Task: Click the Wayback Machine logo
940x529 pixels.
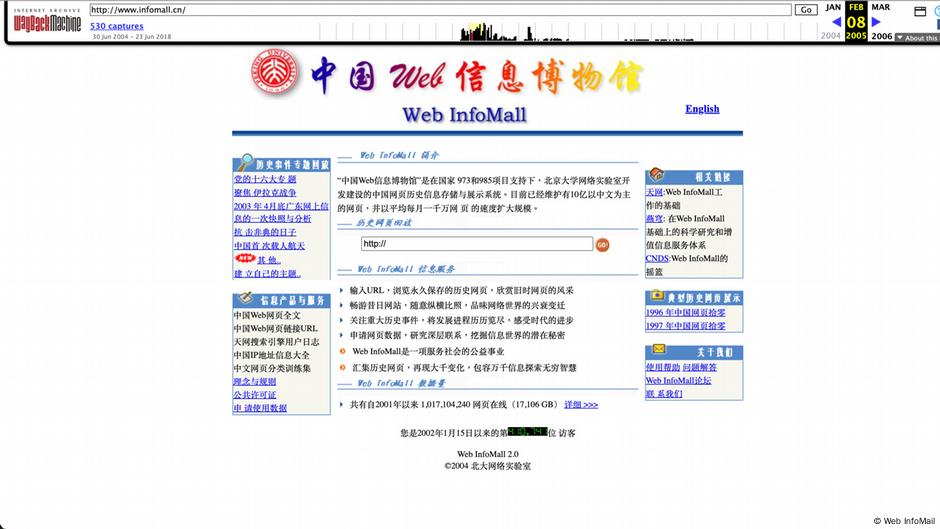Action: (x=47, y=22)
